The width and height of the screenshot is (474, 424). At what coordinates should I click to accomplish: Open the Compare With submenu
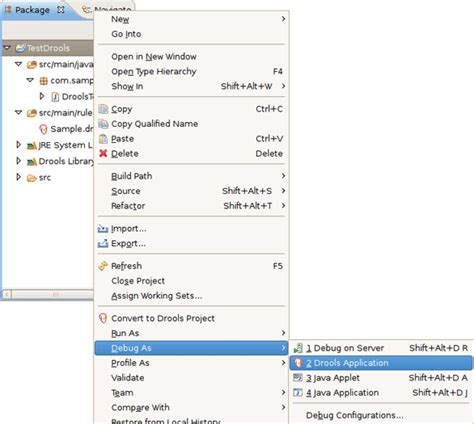point(192,407)
